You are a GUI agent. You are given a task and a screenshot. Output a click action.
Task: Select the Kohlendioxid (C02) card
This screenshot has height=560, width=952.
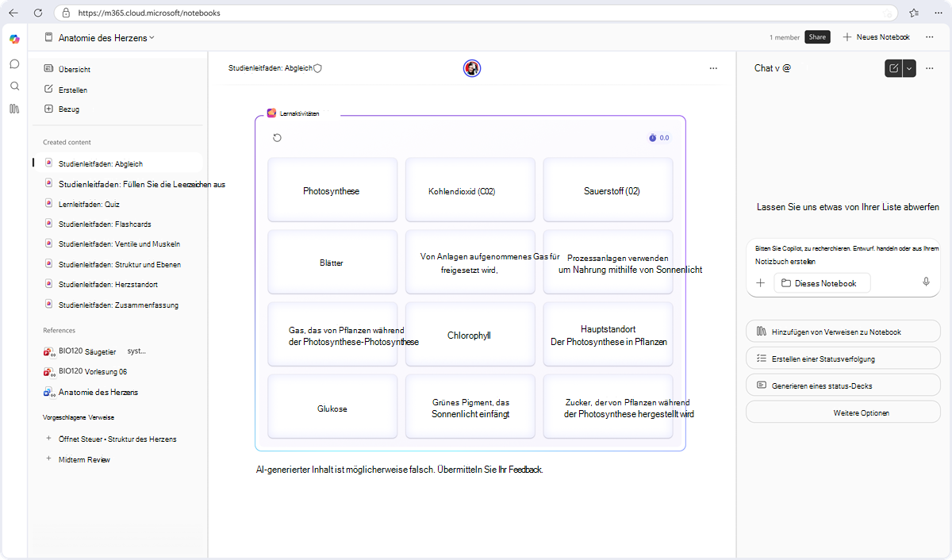(x=470, y=190)
